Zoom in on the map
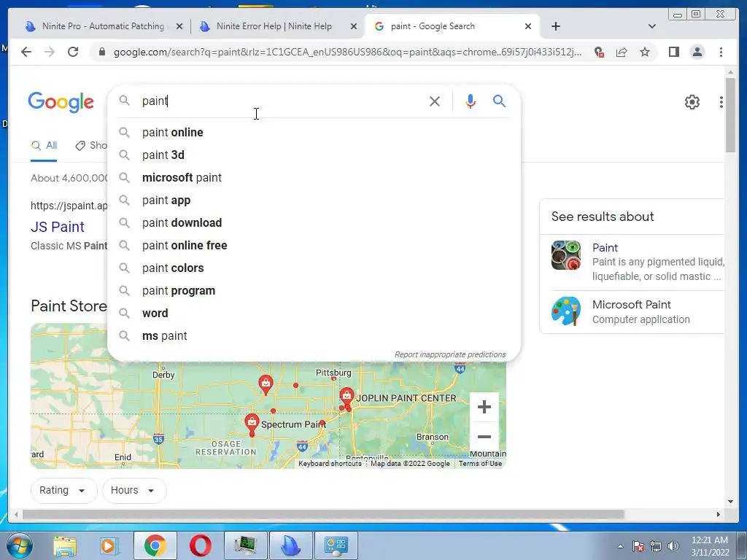The width and height of the screenshot is (747, 560). point(484,407)
